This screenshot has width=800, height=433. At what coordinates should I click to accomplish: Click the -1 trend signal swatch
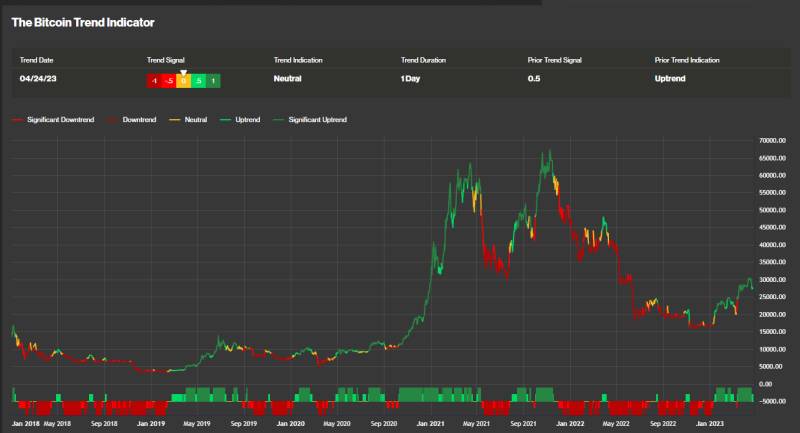(154, 81)
